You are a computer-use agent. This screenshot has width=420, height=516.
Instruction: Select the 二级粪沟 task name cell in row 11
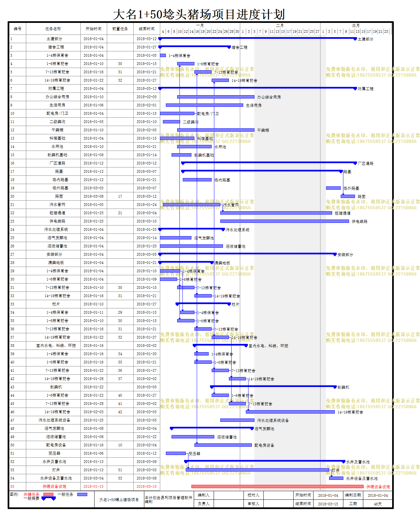53,122
